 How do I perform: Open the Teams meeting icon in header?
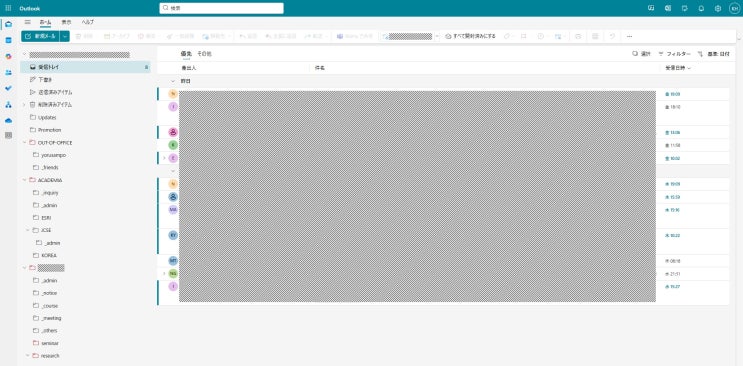651,8
